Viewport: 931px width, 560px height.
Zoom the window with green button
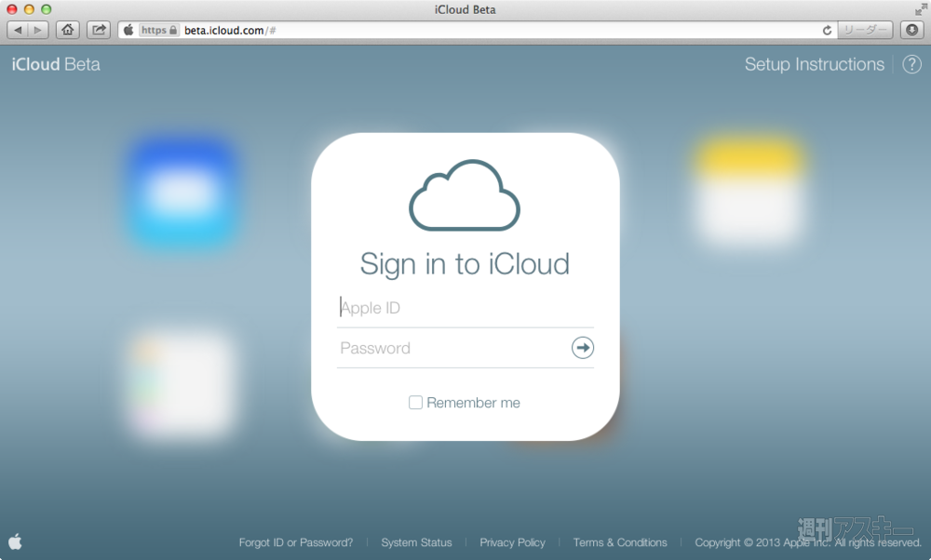[46, 9]
